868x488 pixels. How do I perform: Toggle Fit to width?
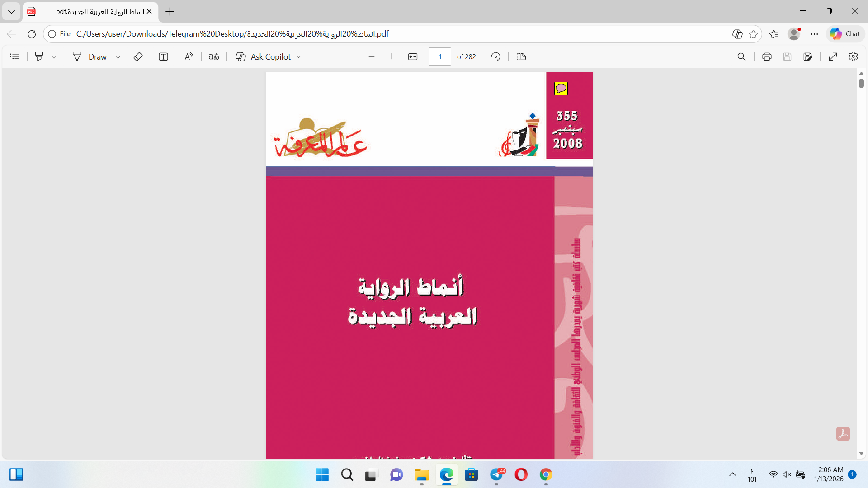pos(413,56)
